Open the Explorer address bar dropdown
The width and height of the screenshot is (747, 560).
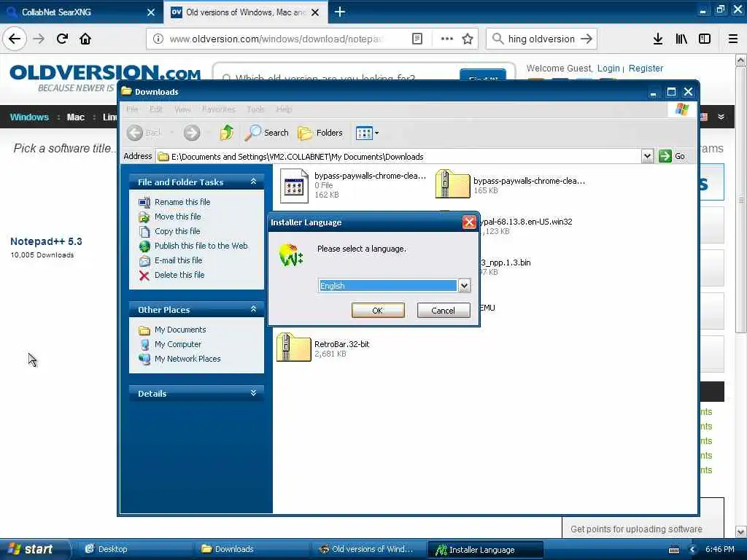point(647,156)
